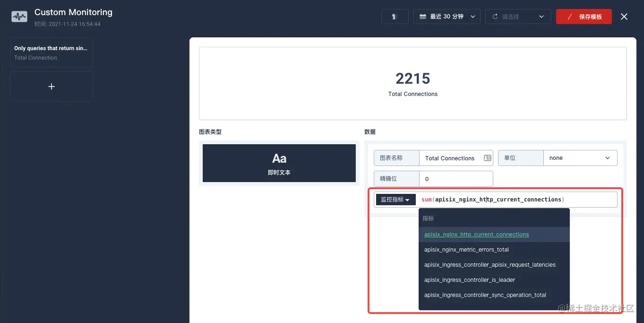Open the 监控指标 dropdown button
The width and height of the screenshot is (644, 323).
pos(395,200)
